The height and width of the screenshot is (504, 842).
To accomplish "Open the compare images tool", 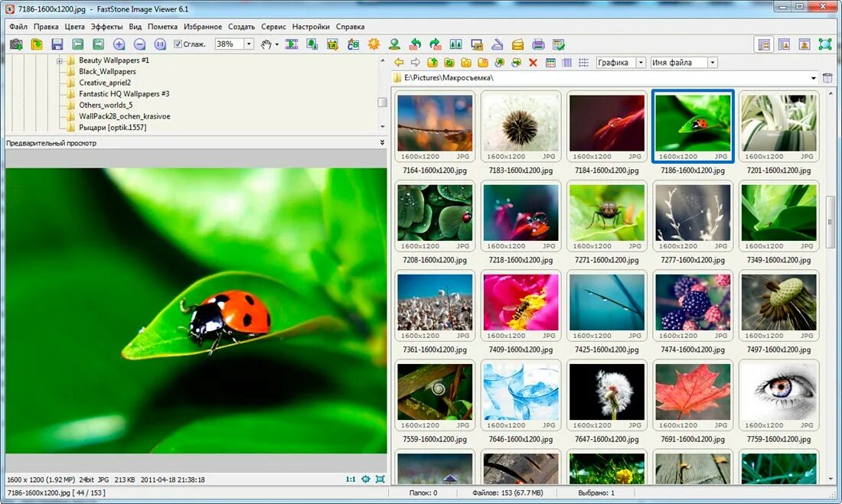I will pyautogui.click(x=456, y=44).
